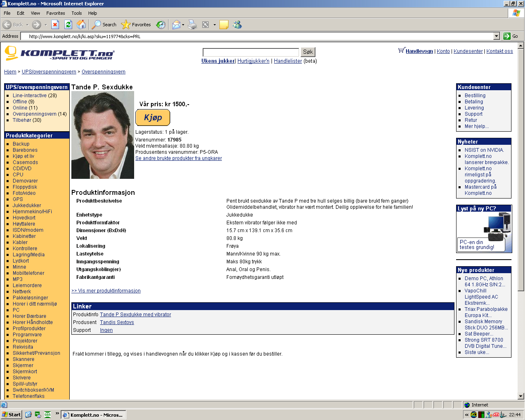Open the Kundesenter link in the header

click(468, 51)
